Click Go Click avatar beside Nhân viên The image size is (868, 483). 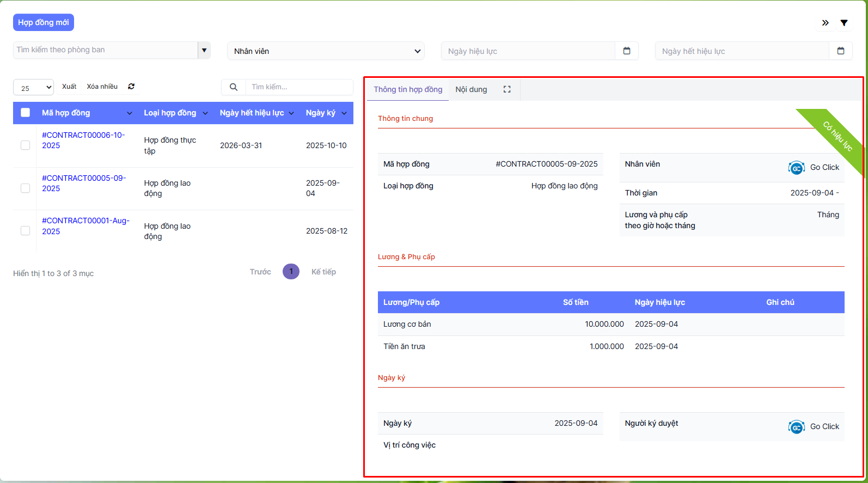point(796,168)
